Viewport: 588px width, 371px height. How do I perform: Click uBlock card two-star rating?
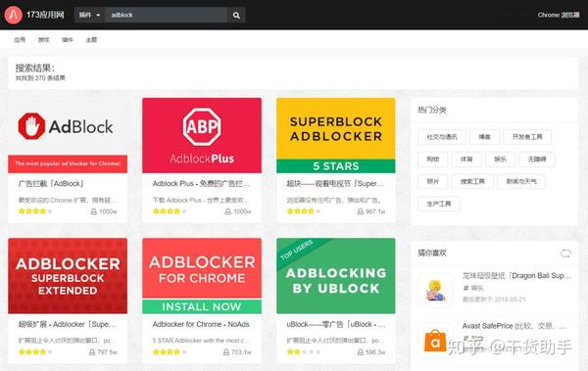(304, 352)
